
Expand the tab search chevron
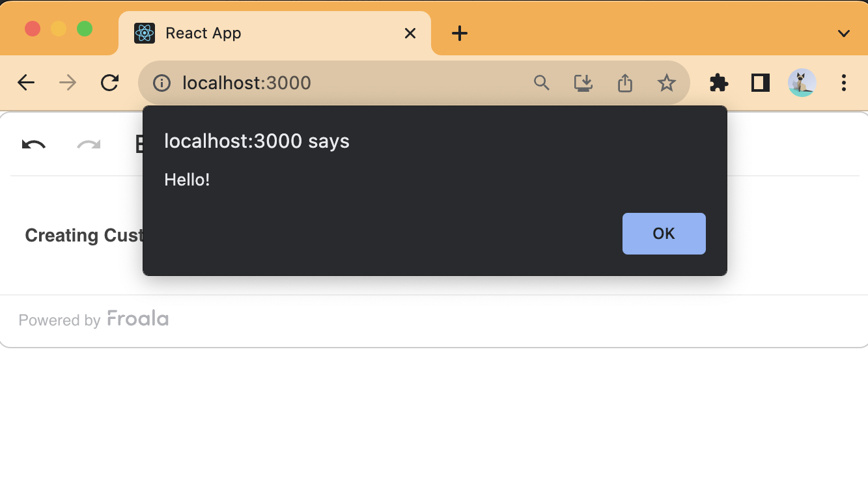tap(843, 33)
